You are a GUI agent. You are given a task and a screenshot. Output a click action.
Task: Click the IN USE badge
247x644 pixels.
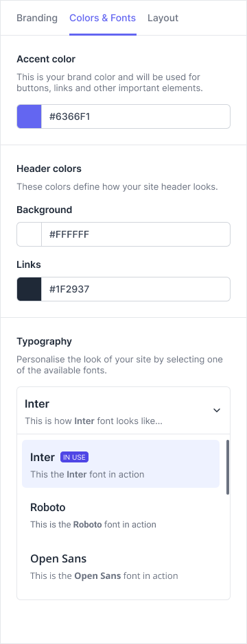click(74, 457)
